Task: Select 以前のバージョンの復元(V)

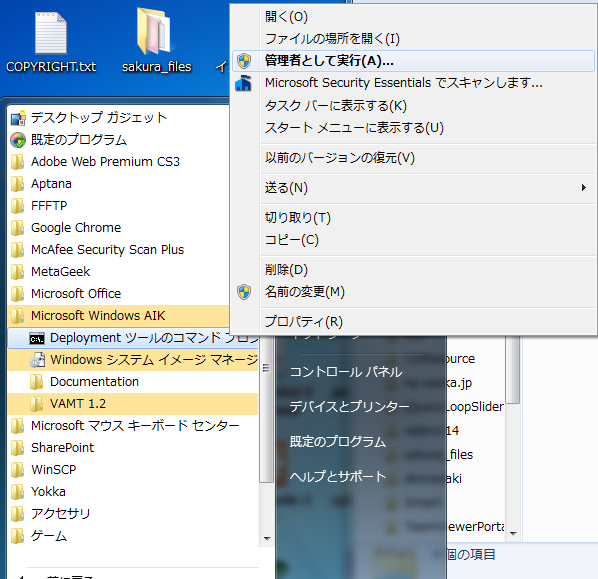Action: pyautogui.click(x=413, y=158)
